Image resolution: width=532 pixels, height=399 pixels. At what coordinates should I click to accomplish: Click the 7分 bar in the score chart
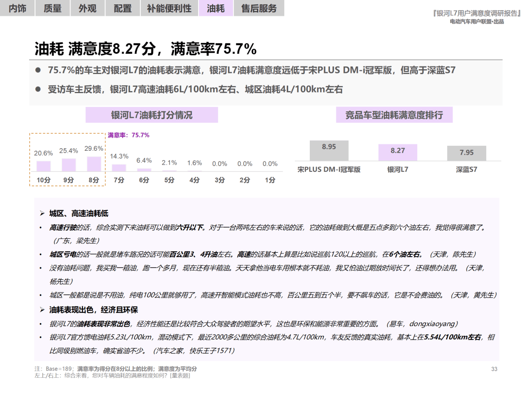[119, 168]
